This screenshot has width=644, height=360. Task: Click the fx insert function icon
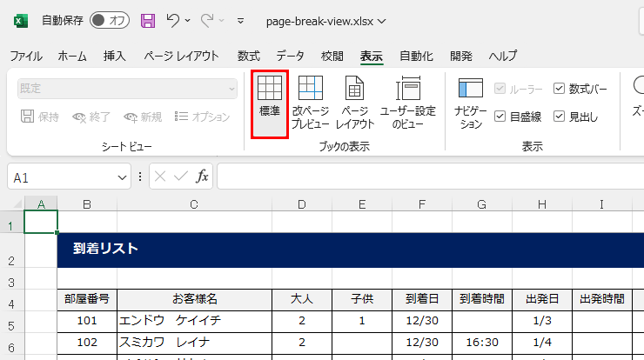pyautogui.click(x=202, y=177)
